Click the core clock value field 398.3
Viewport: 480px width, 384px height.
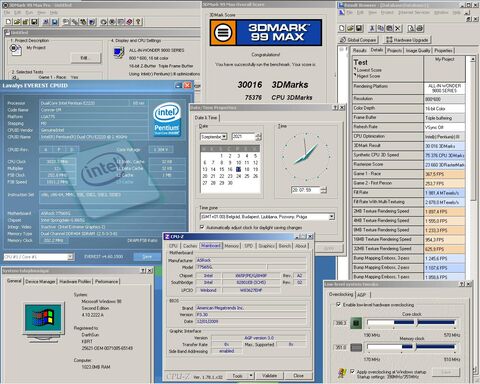(341, 323)
